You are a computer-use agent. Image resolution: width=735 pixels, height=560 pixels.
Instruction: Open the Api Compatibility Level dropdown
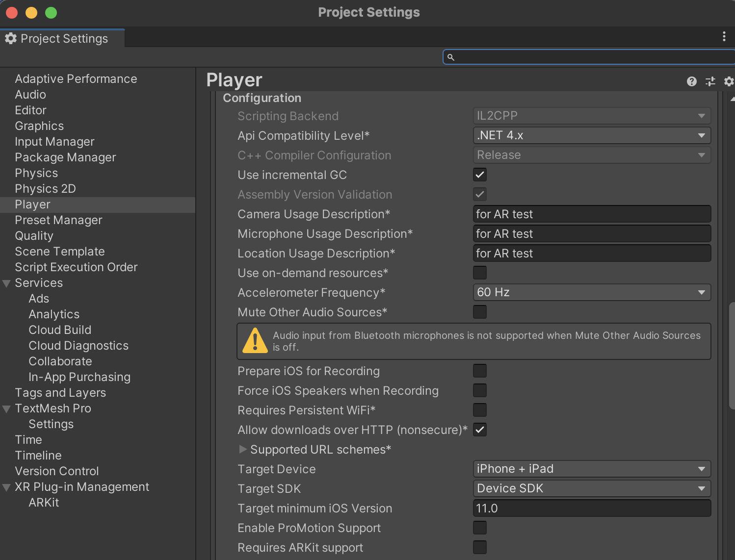click(x=591, y=135)
